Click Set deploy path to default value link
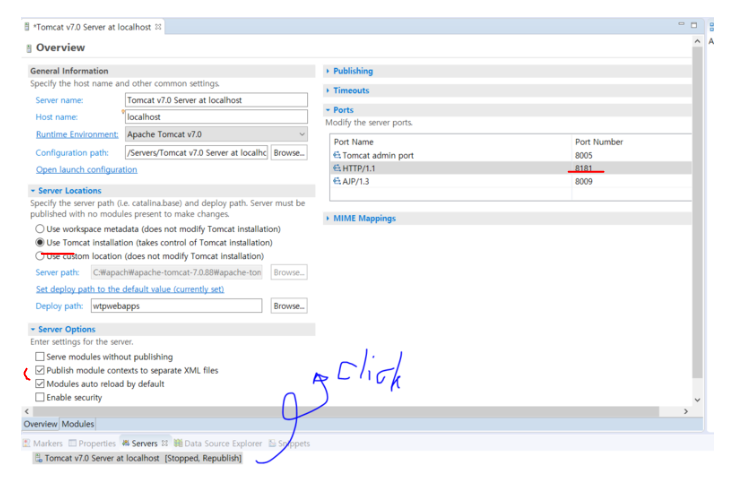Screen dimensions: 738x487 click(x=130, y=289)
